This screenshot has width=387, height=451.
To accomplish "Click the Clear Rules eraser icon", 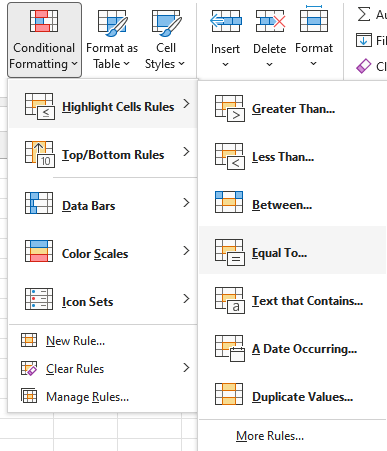I will point(29,368).
